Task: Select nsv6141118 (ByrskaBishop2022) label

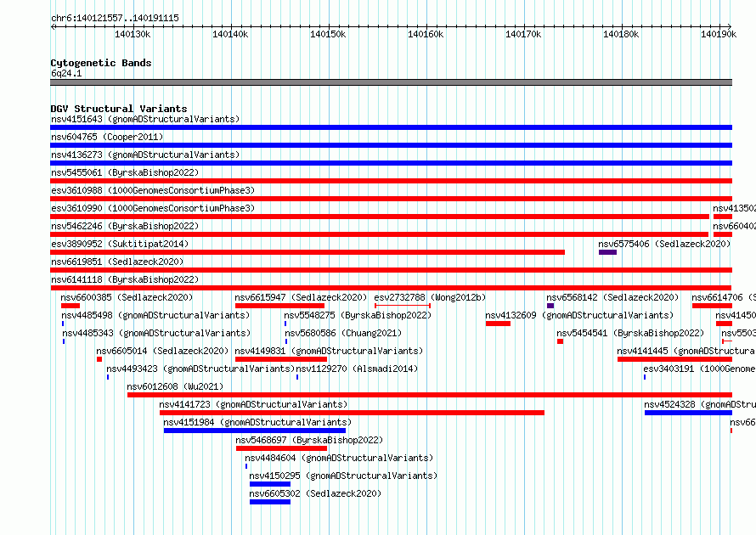Action: tap(125, 279)
